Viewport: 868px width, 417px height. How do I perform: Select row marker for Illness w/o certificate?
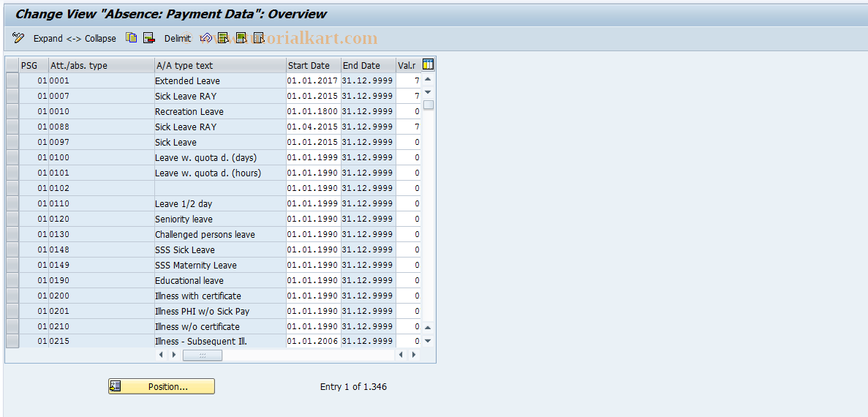coord(12,326)
